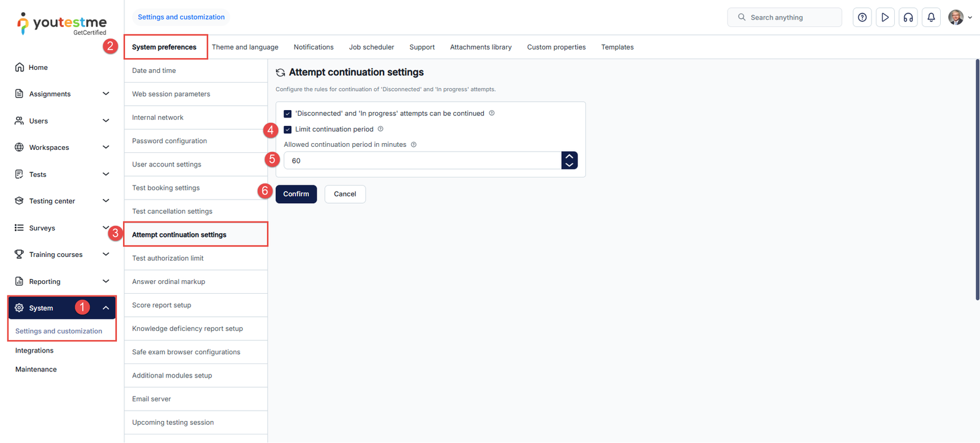Decrease continuation period with down arrow

(570, 165)
